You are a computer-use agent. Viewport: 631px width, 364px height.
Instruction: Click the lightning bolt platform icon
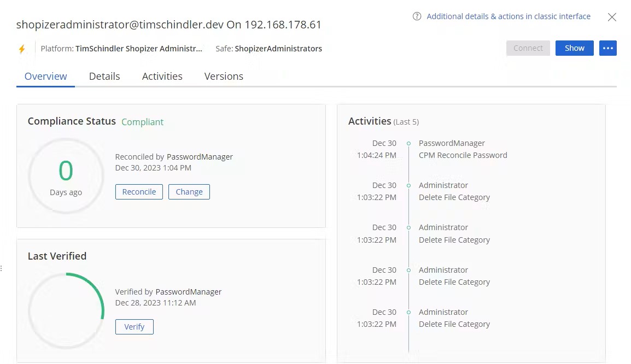[22, 48]
